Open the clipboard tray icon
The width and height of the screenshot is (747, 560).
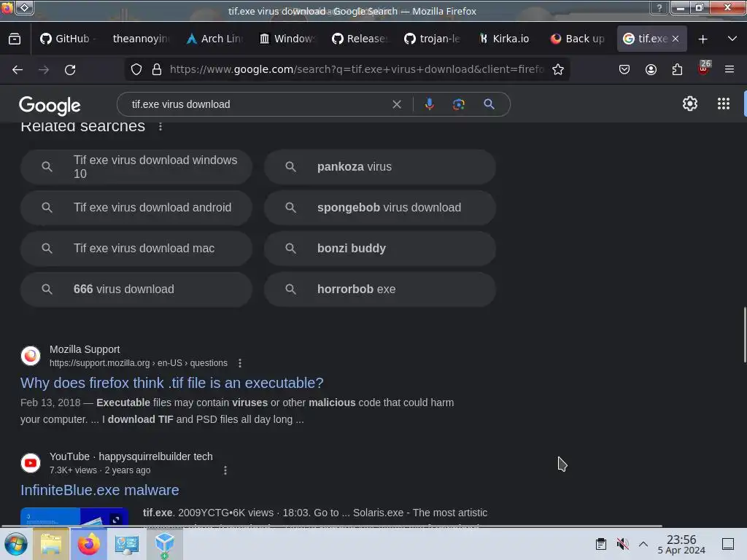[x=601, y=544]
